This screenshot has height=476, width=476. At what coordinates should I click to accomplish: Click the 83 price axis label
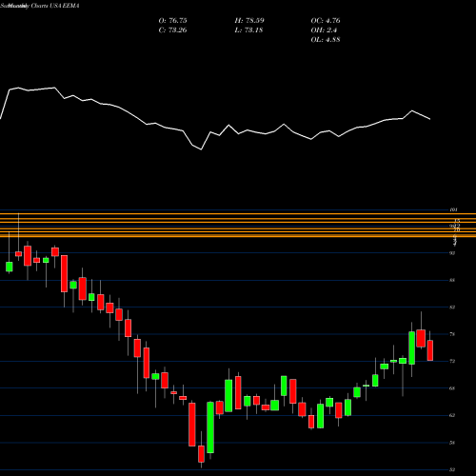click(x=452, y=307)
